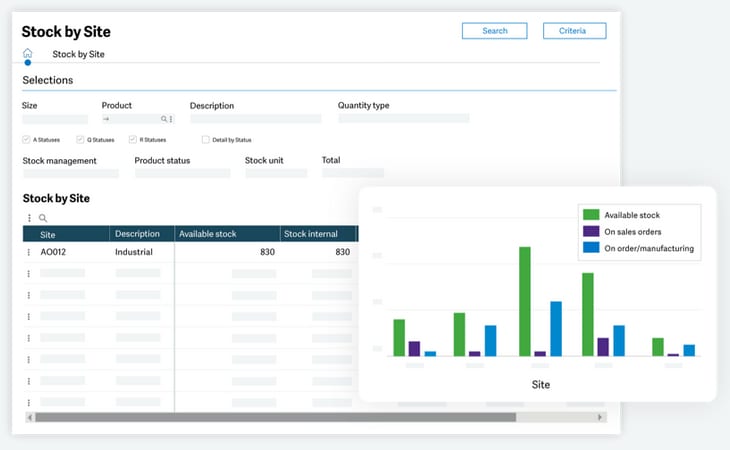
Task: Sort by the Site column header
Action: pyautogui.click(x=66, y=234)
